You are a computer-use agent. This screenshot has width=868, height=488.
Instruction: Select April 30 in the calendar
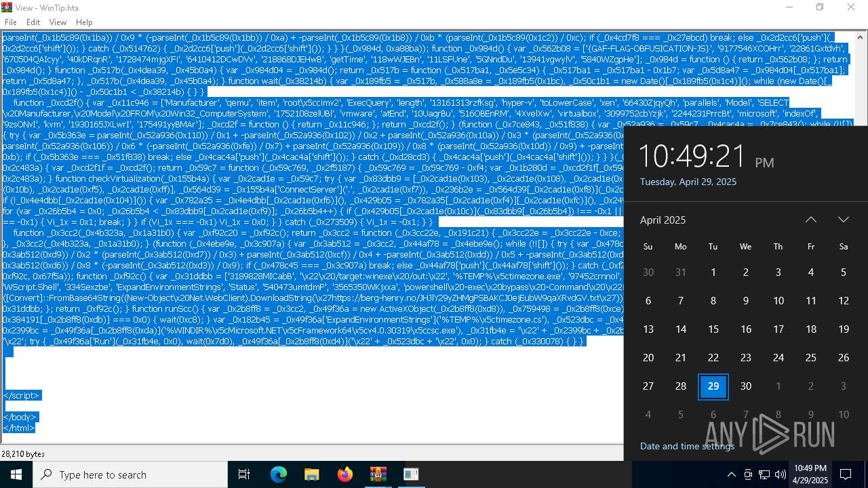[x=746, y=386]
